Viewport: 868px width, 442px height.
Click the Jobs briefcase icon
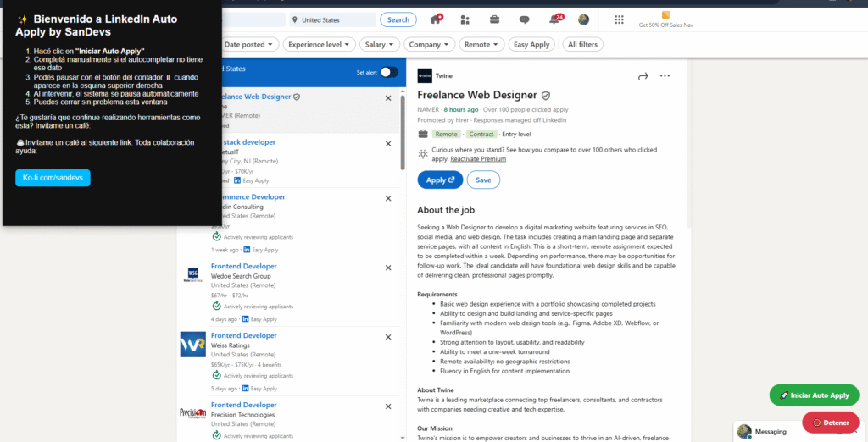(495, 19)
